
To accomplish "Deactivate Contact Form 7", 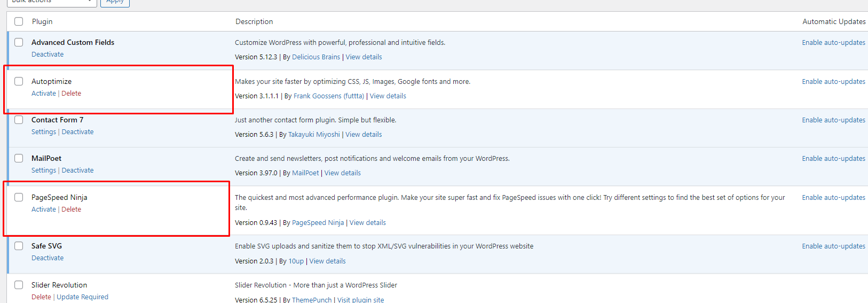I will [x=78, y=132].
